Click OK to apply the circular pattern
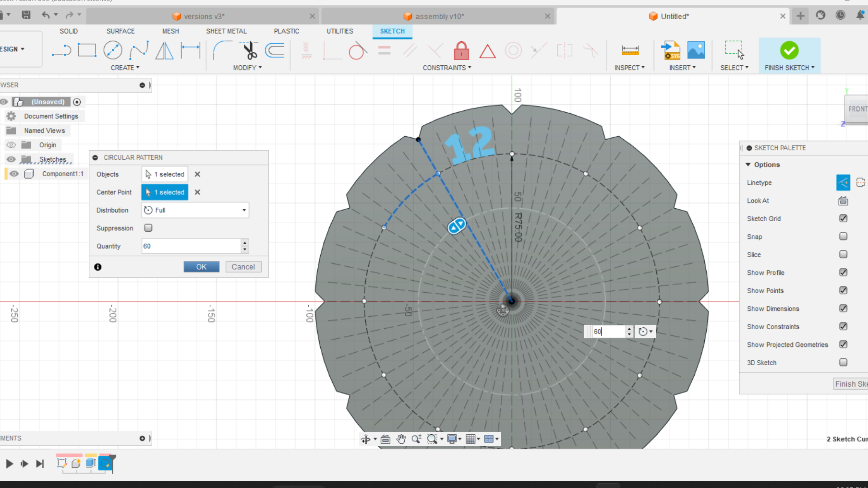This screenshot has width=868, height=488. (x=201, y=266)
